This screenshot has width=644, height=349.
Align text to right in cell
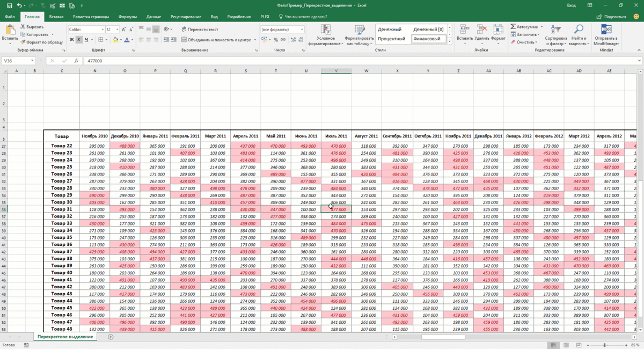[156, 40]
